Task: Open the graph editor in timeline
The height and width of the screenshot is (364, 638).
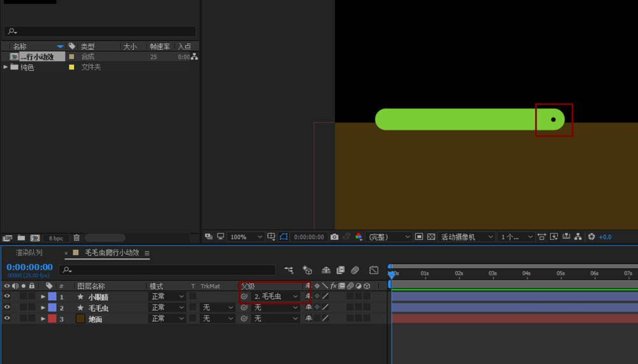Action: click(374, 270)
